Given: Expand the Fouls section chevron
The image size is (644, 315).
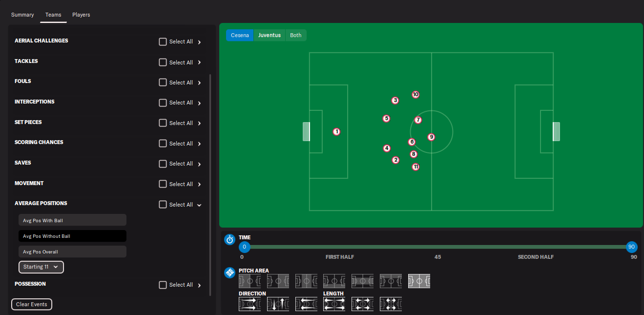Looking at the screenshot, I should (199, 83).
